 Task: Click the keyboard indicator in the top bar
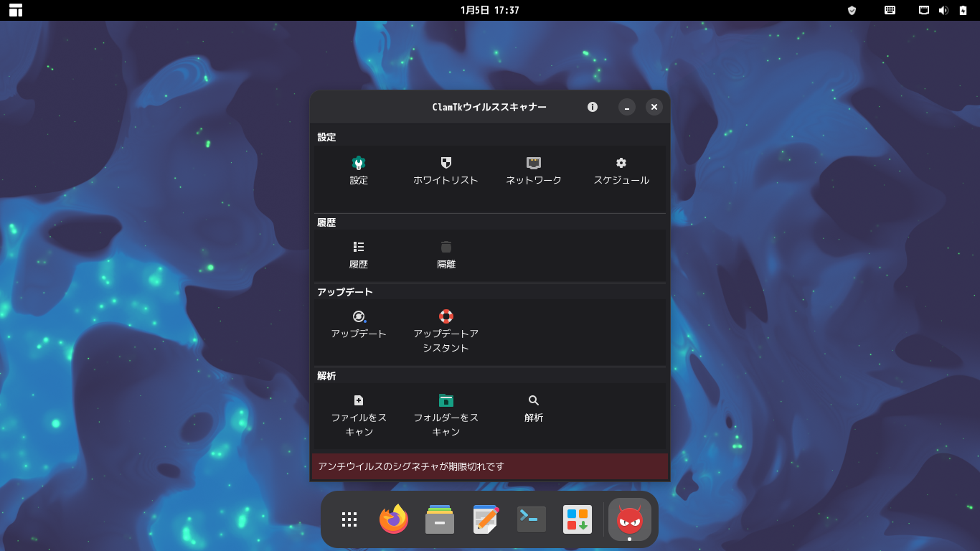[890, 10]
